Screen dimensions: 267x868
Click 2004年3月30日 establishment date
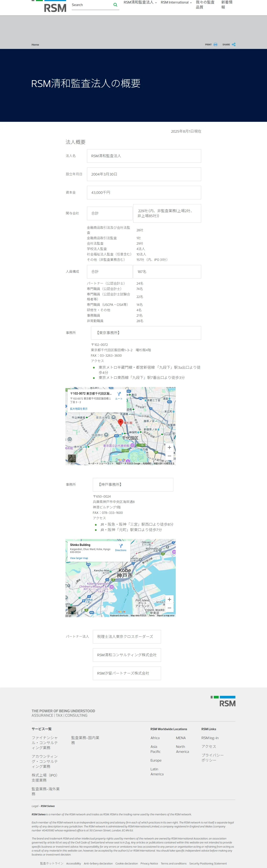pyautogui.click(x=144, y=174)
